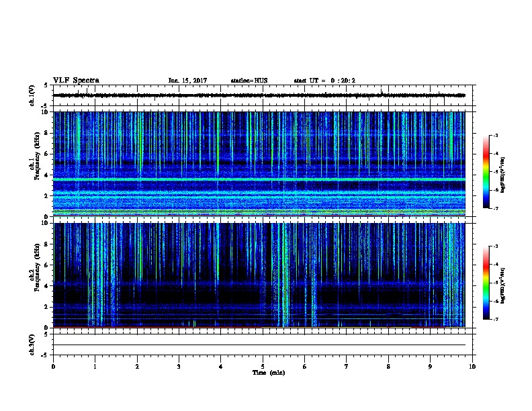Click the ch.1 voltage waveform trace
This screenshot has height=411, width=532.
259,95
